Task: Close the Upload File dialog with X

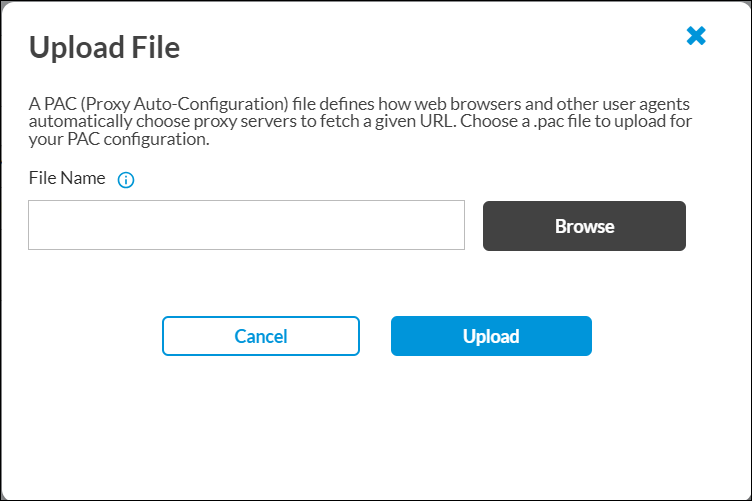Action: [696, 36]
